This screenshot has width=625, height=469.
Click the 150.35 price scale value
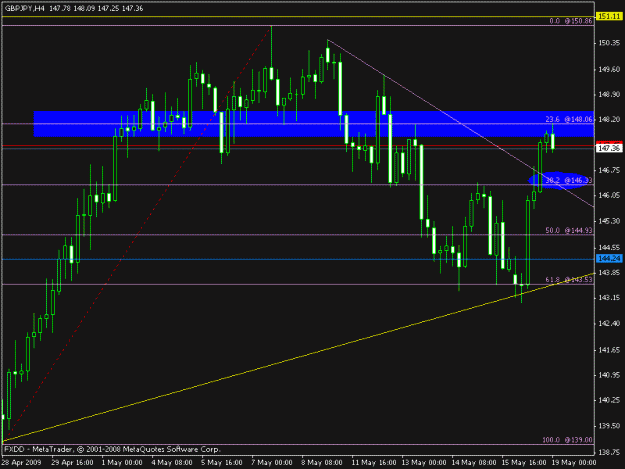(x=610, y=43)
